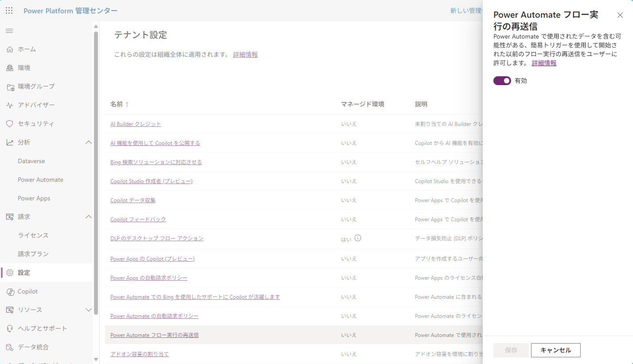The height and width of the screenshot is (364, 633).
Task: Open Dataverse analytics page
Action: click(31, 161)
